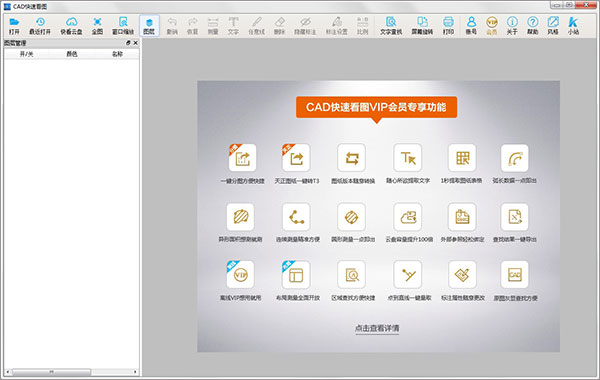Select the undo arrow toolbar icon
Viewport: 600px width, 380px height.
172,26
